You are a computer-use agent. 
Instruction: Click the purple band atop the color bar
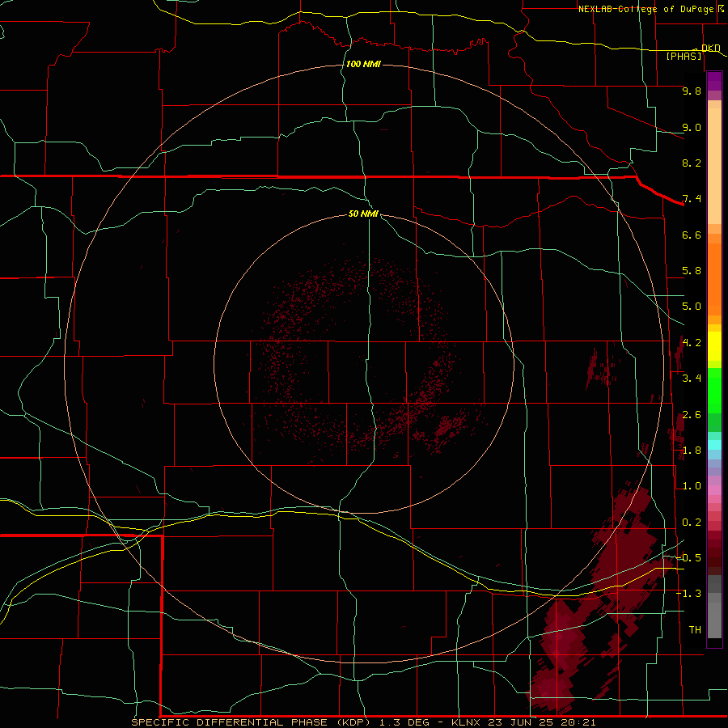coord(714,81)
